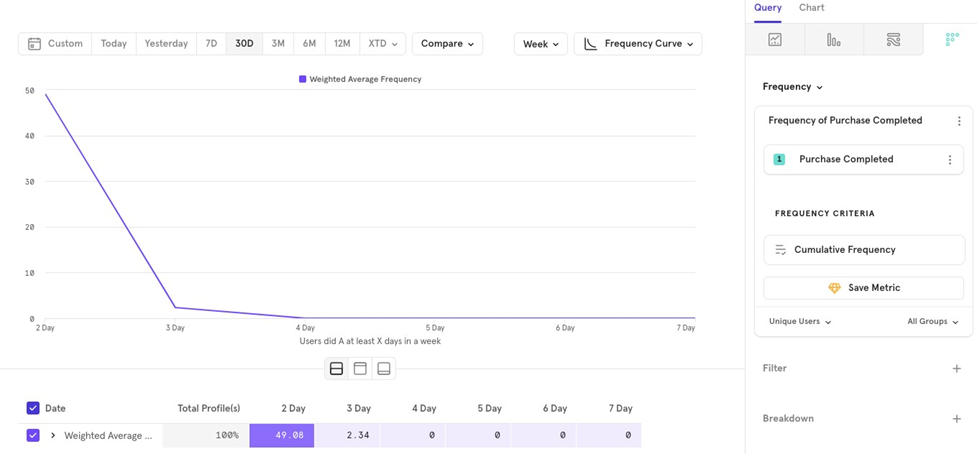The width and height of the screenshot is (977, 454).
Task: Toggle the Date header select-all checkbox
Action: (33, 408)
